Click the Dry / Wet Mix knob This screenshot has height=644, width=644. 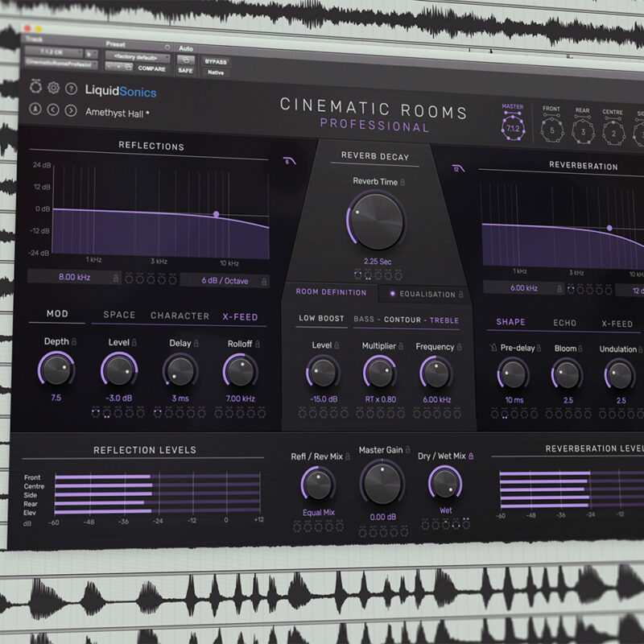click(x=445, y=483)
